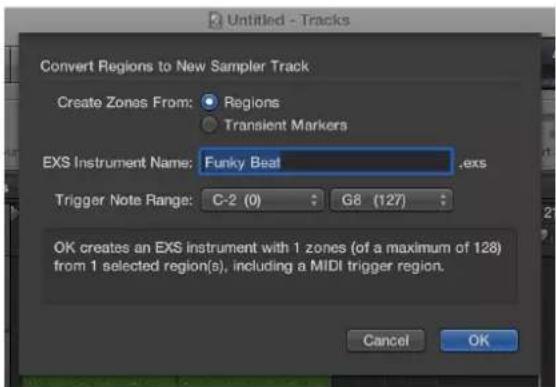
Task: Select the Regions radio button
Action: [210, 102]
